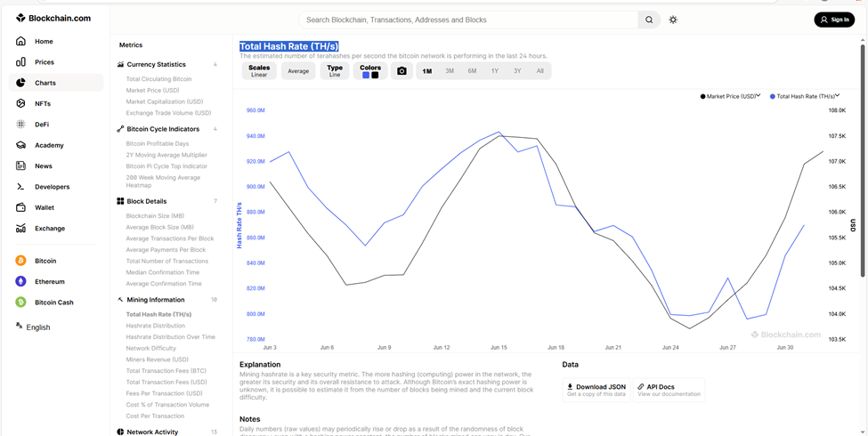Click the search magnifier button

pos(649,20)
